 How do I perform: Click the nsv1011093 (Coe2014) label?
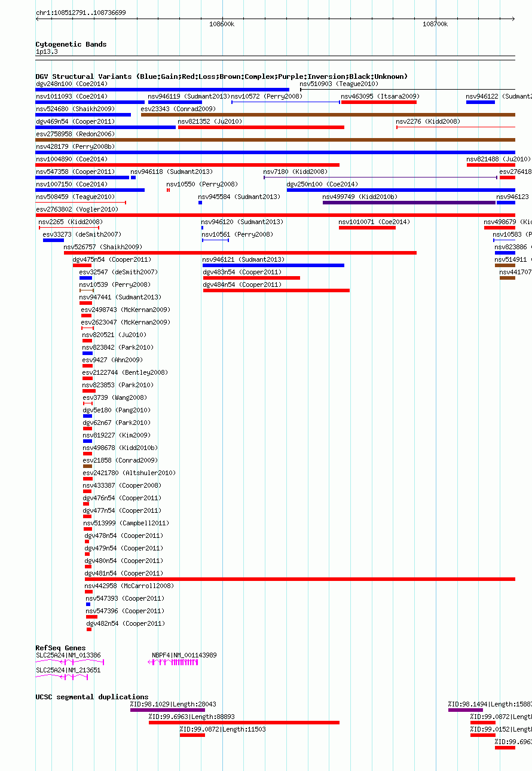click(72, 96)
